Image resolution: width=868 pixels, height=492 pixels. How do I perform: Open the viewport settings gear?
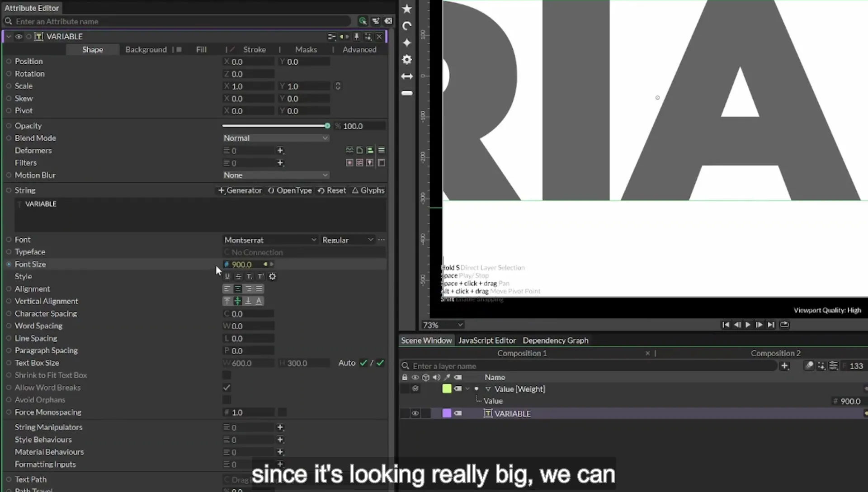(407, 59)
